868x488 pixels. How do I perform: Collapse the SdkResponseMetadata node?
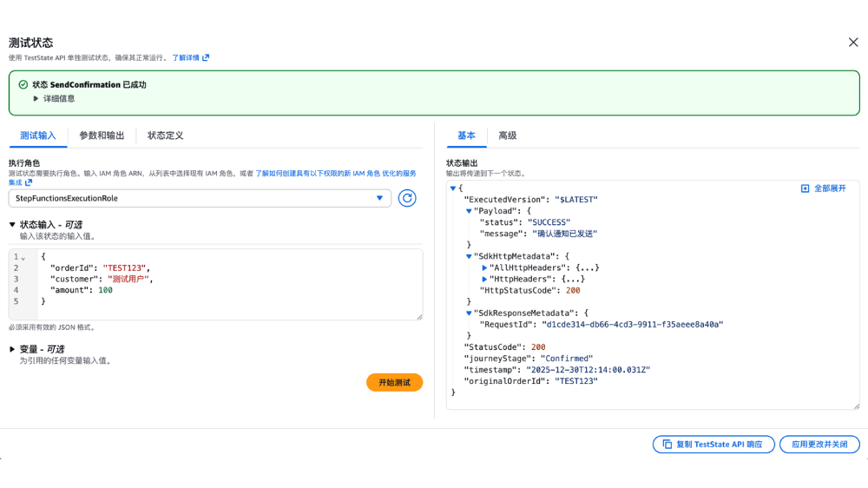pyautogui.click(x=469, y=313)
